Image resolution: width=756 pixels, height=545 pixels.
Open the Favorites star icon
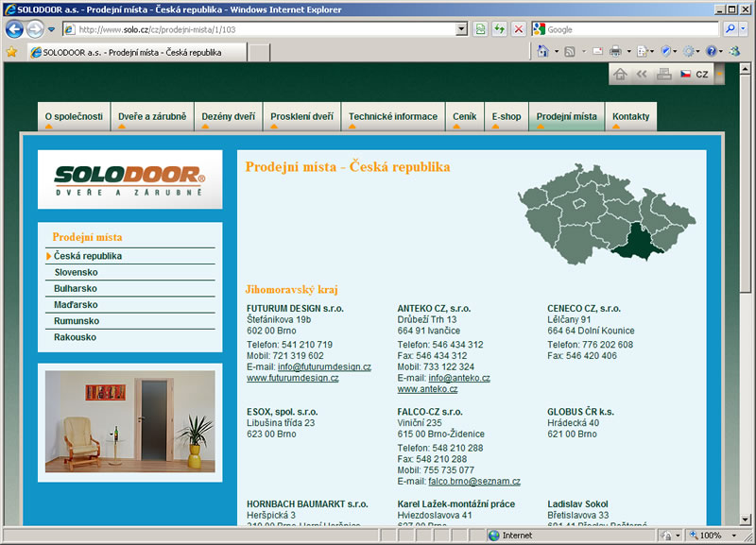click(11, 52)
